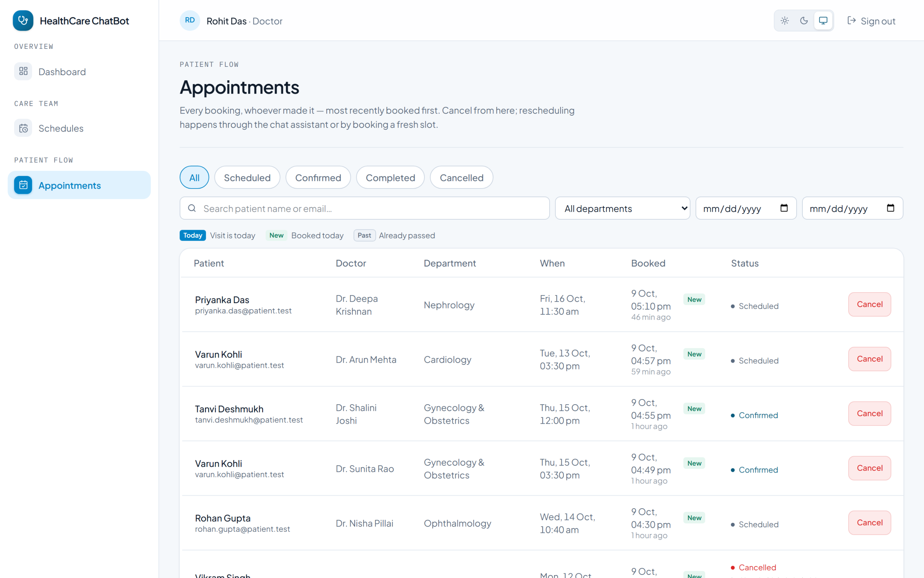Screen dimensions: 924x578
Task: Click Sign out link text
Action: (878, 21)
